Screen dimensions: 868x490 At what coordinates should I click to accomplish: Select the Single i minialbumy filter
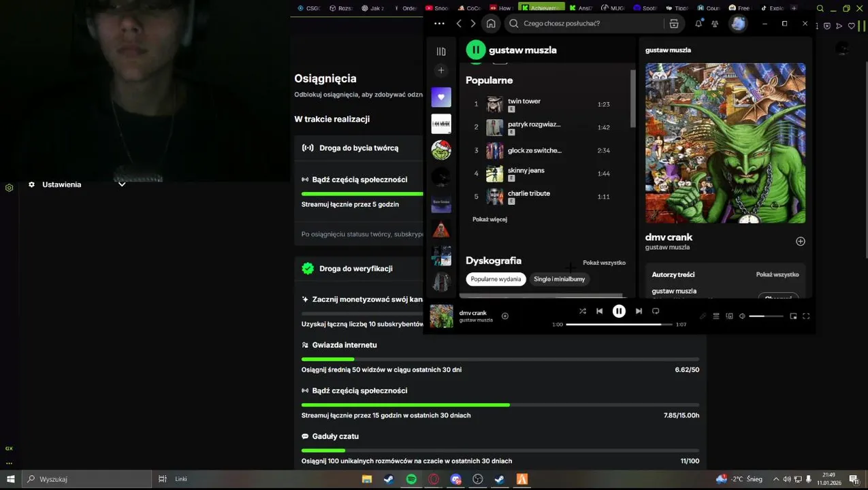[x=559, y=279]
